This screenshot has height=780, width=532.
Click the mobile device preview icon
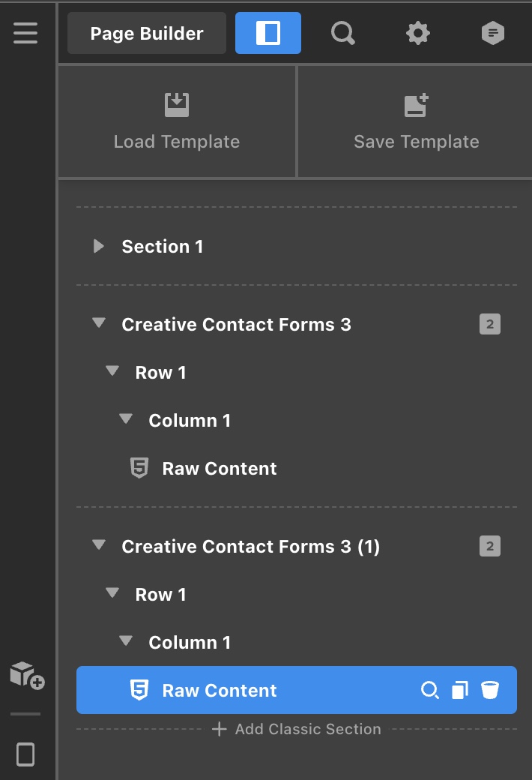pos(25,754)
